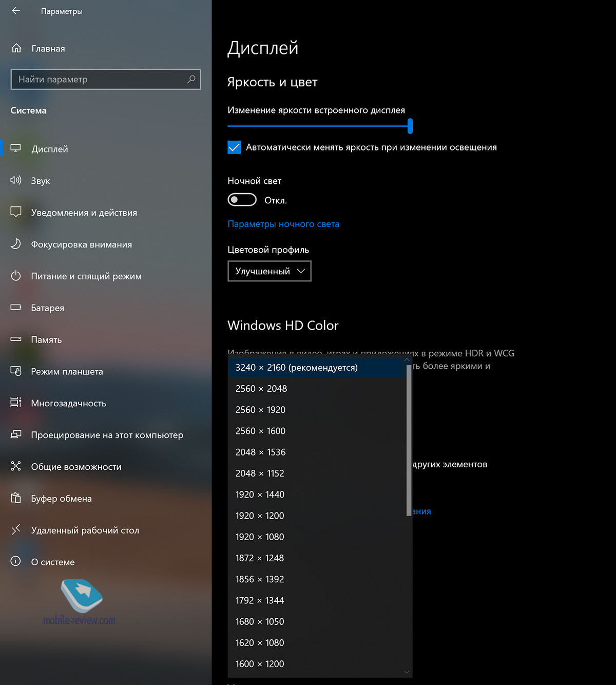Select 2560 × 1600 from resolution list
The height and width of the screenshot is (685, 616).
260,431
